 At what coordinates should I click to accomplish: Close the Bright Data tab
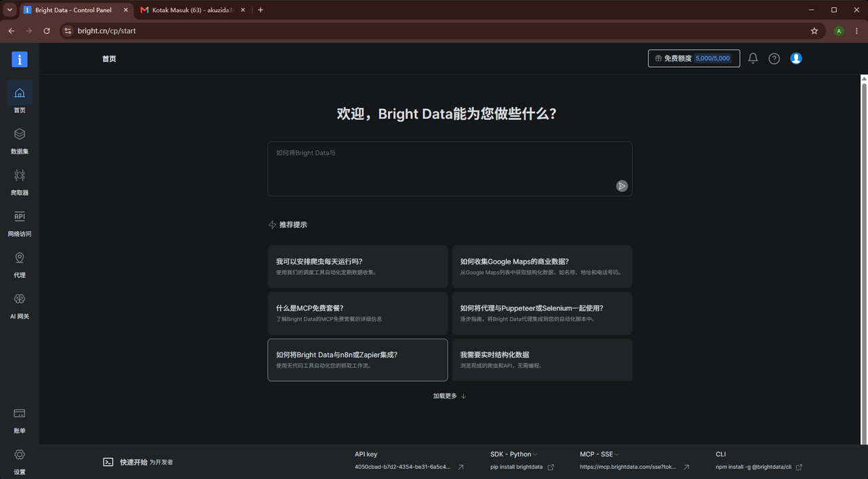[x=125, y=10]
